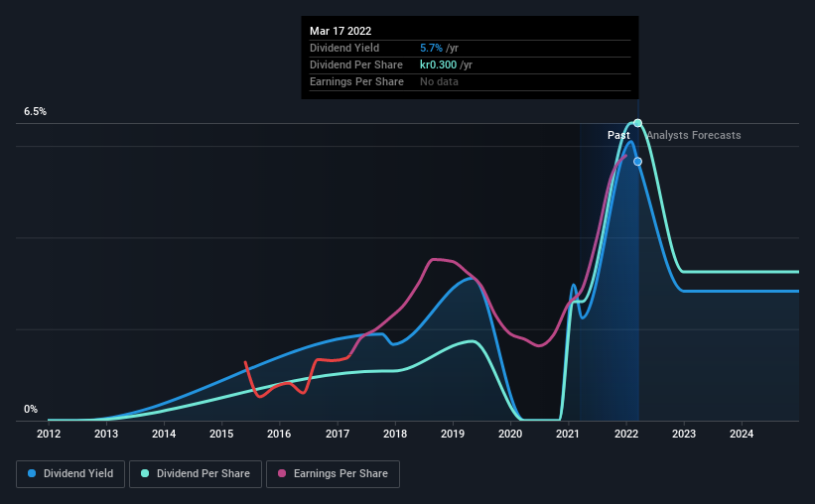Select the 2018 x-axis label
This screenshot has height=504, width=815.
coord(395,434)
